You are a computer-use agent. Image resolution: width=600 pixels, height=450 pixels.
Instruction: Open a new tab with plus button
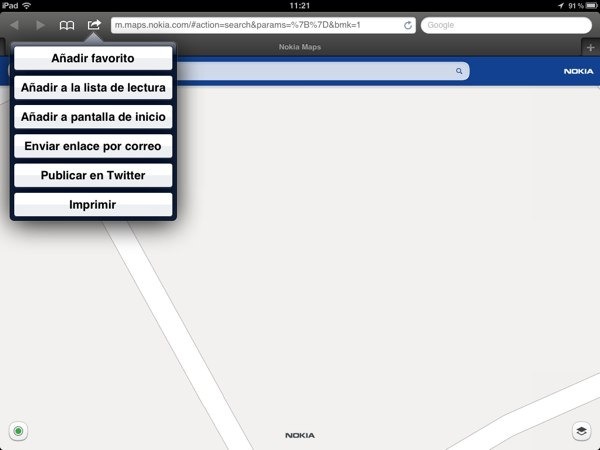[x=590, y=47]
